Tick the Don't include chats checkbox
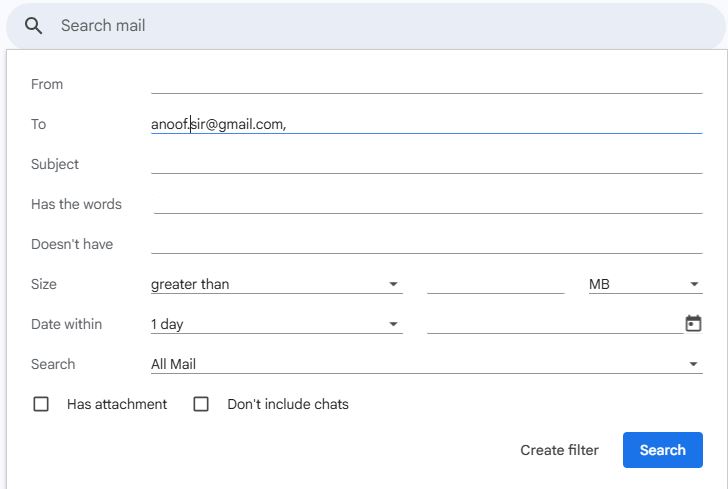 pyautogui.click(x=201, y=404)
